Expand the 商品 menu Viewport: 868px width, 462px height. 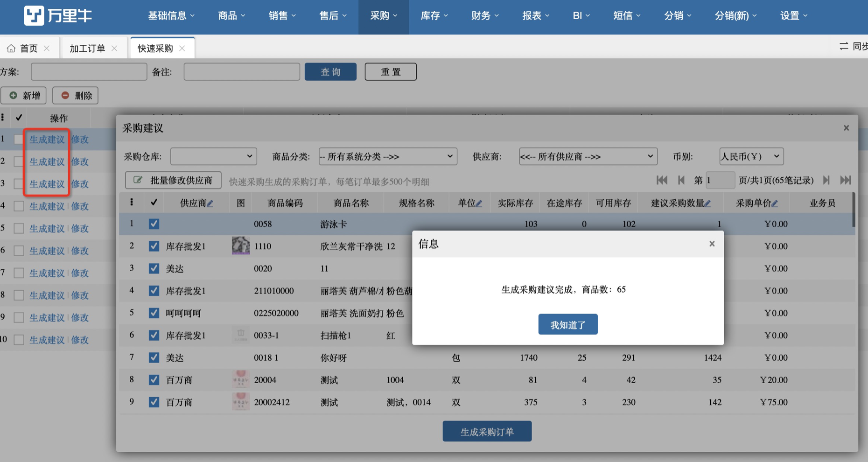(231, 16)
